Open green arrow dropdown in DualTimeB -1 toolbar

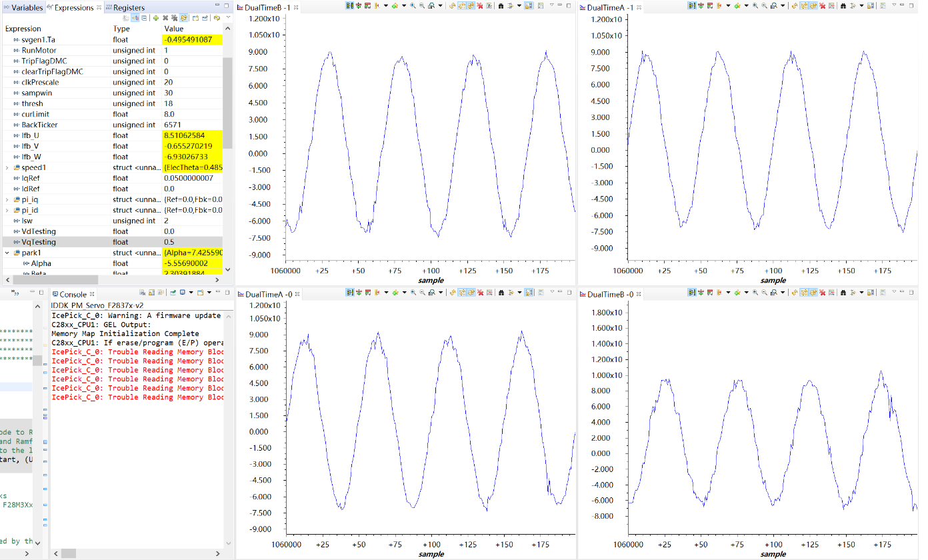(x=404, y=6)
